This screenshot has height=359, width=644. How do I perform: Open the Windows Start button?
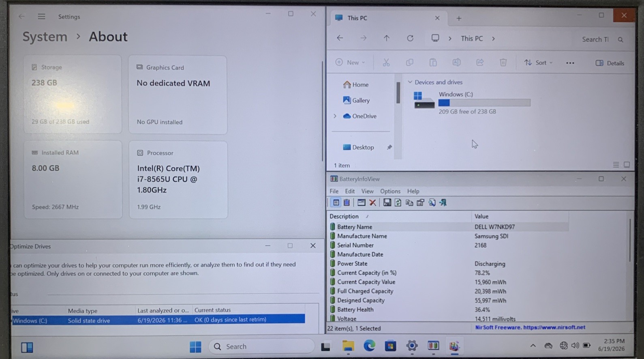pos(195,347)
